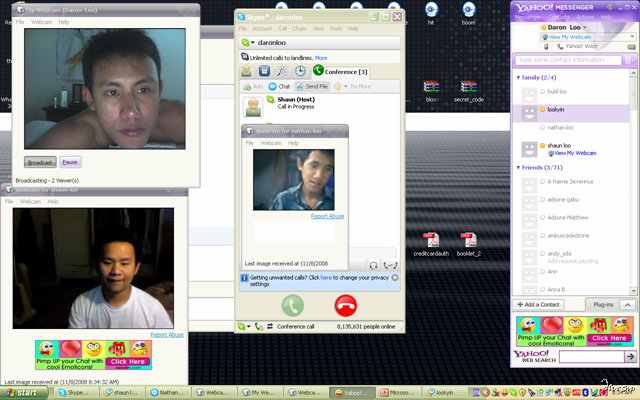Viewport: 640px width, 400px height.
Task: Click the call phone icon in Skype status bar
Action: click(x=258, y=327)
